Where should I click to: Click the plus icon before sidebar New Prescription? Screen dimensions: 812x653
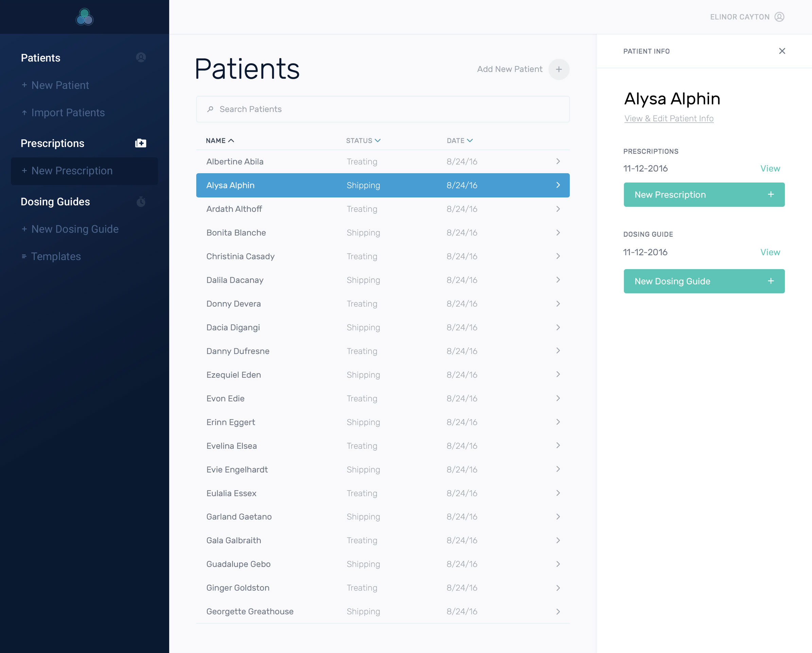click(24, 171)
